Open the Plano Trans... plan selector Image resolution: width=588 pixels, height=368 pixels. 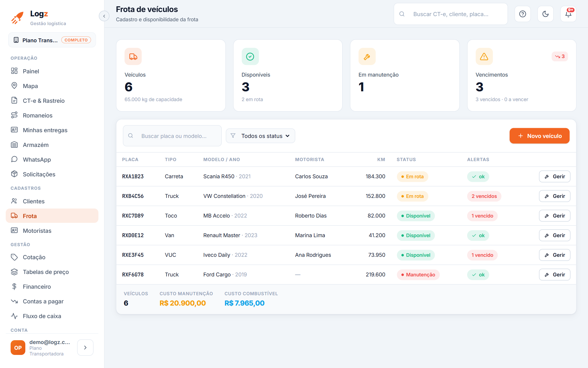pos(52,40)
